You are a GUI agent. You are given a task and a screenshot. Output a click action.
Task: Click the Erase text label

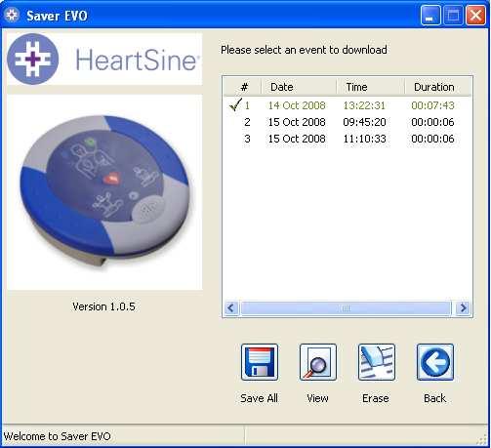(x=376, y=398)
